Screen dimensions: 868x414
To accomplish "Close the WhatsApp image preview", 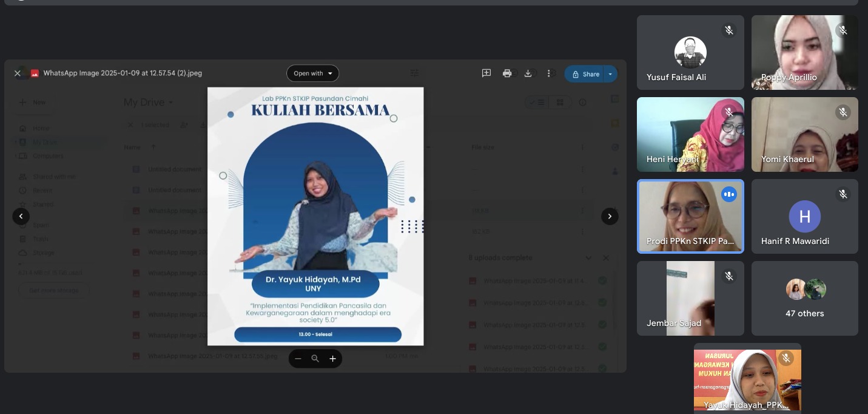I will 18,73.
